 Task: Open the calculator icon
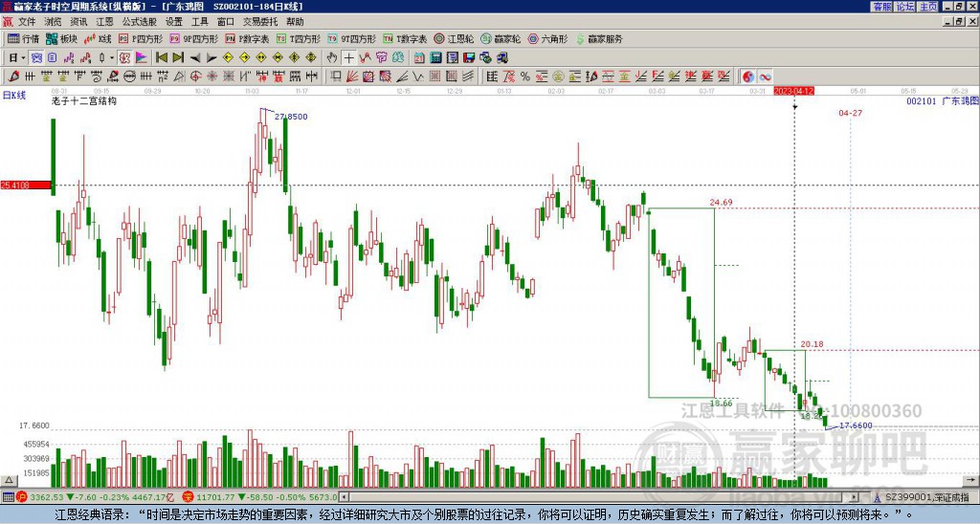click(435, 58)
